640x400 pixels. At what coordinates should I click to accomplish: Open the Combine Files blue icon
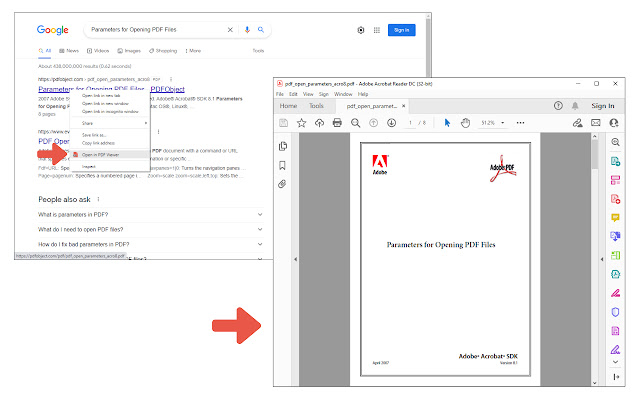click(616, 236)
